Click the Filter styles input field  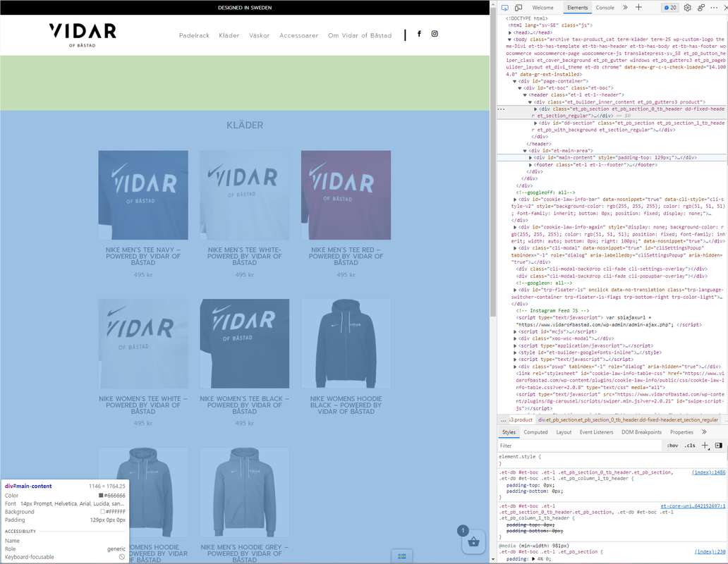point(579,446)
